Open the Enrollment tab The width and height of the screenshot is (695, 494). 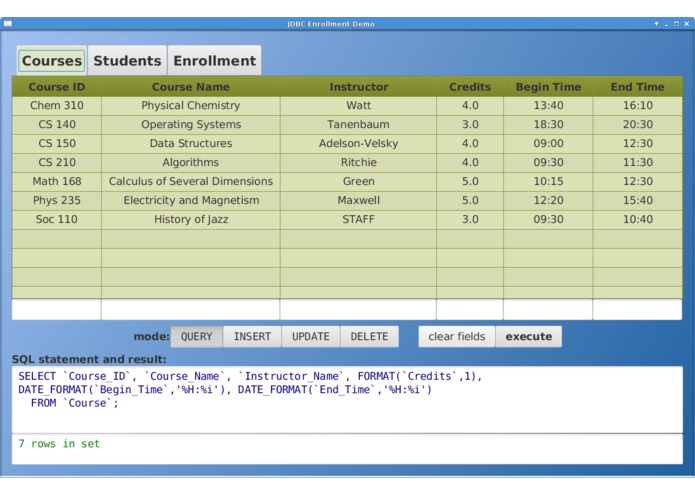215,60
